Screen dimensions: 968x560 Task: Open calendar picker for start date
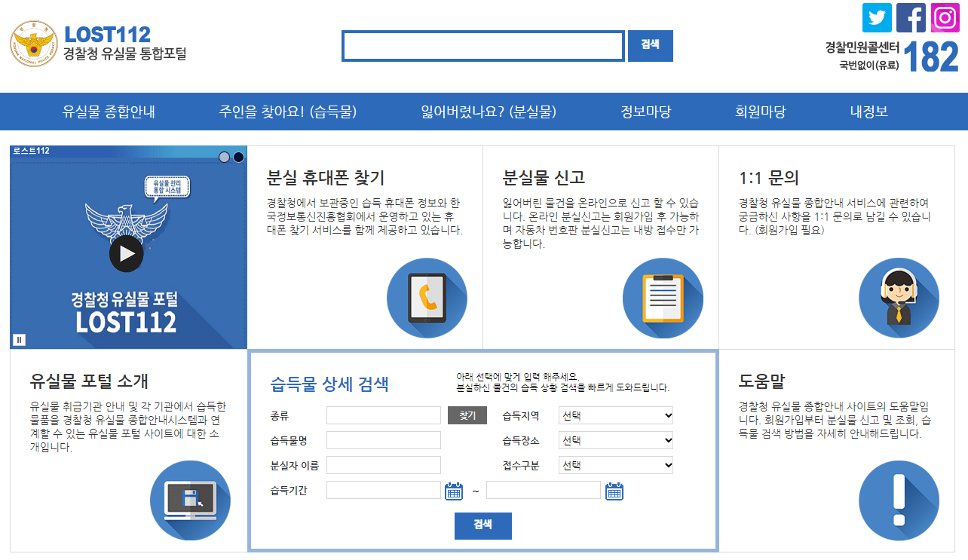[x=454, y=491]
